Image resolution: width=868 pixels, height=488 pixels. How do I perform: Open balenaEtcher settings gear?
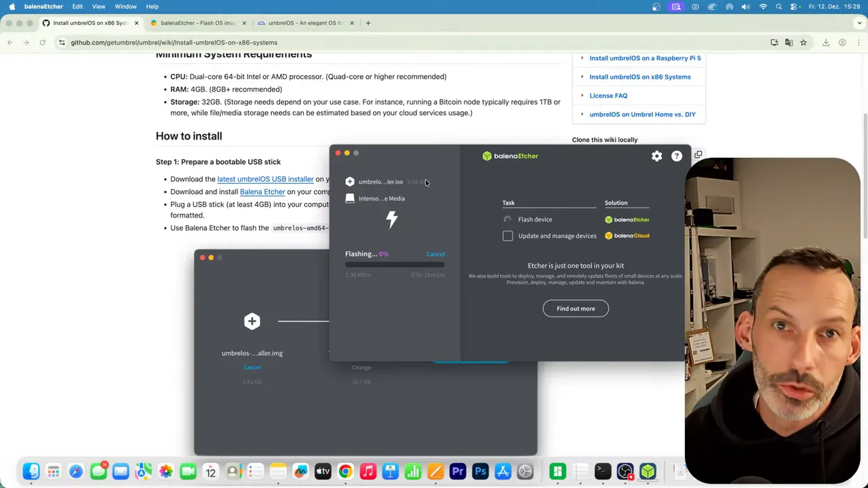pyautogui.click(x=656, y=156)
